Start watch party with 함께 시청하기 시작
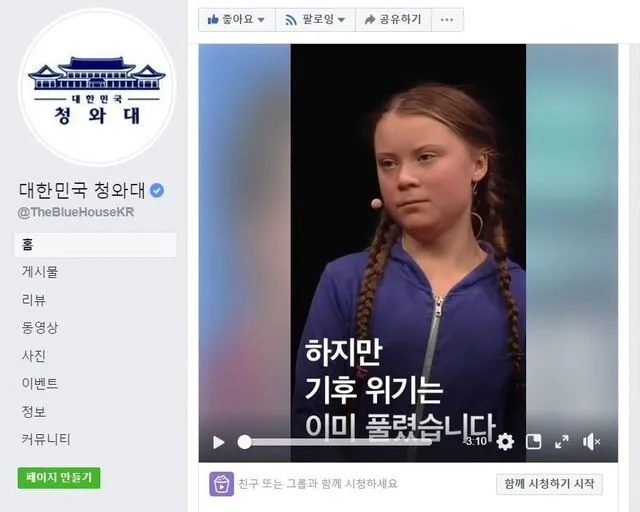 pos(549,484)
